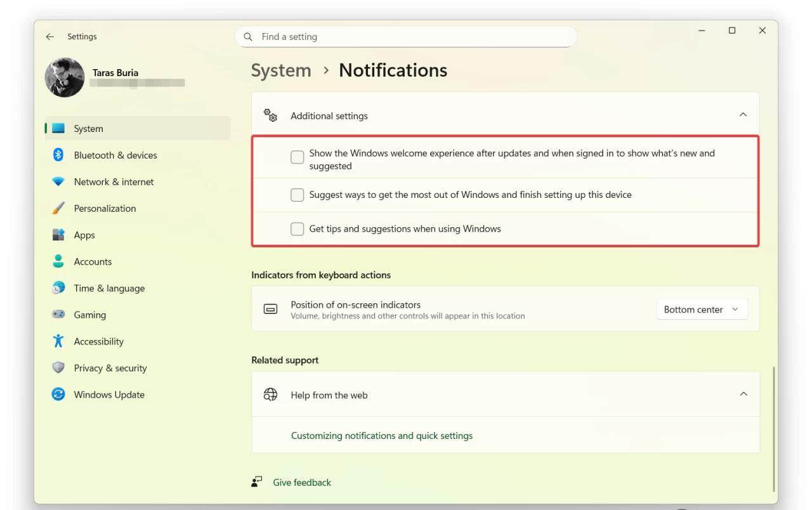Viewport: 812px width, 510px height.
Task: Open Customizing notifications and quick settings link
Action: point(382,436)
